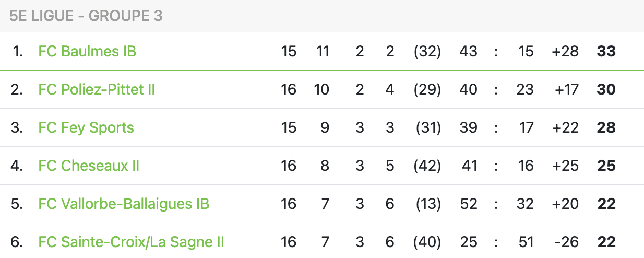Click the -26 goal difference value
Viewport: 644px width, 258px height.
click(x=567, y=242)
